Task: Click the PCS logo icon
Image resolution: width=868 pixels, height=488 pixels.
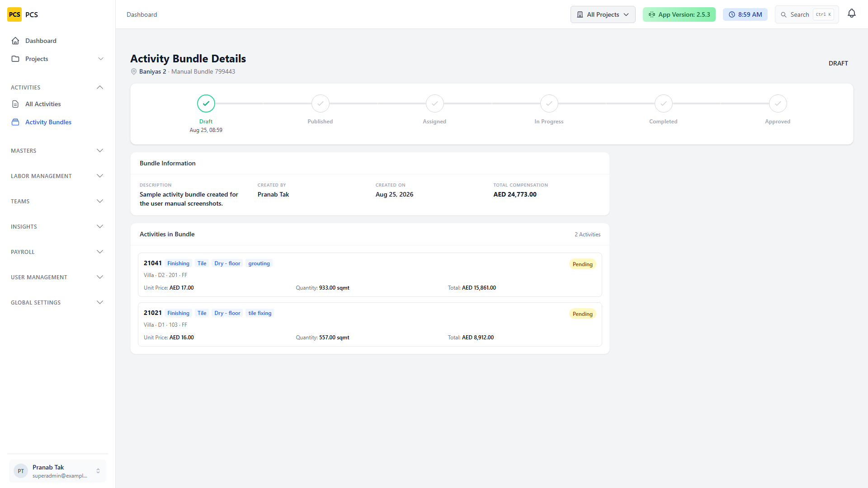Action: (14, 14)
